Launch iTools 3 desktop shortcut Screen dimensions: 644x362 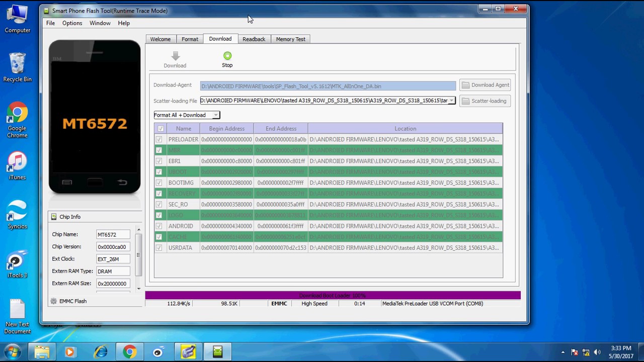coord(18,264)
